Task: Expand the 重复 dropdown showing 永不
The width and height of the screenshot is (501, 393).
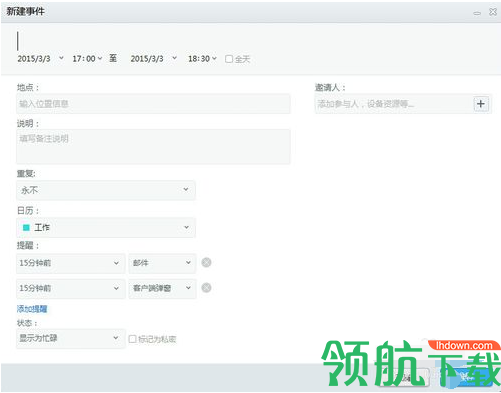Action: click(106, 190)
